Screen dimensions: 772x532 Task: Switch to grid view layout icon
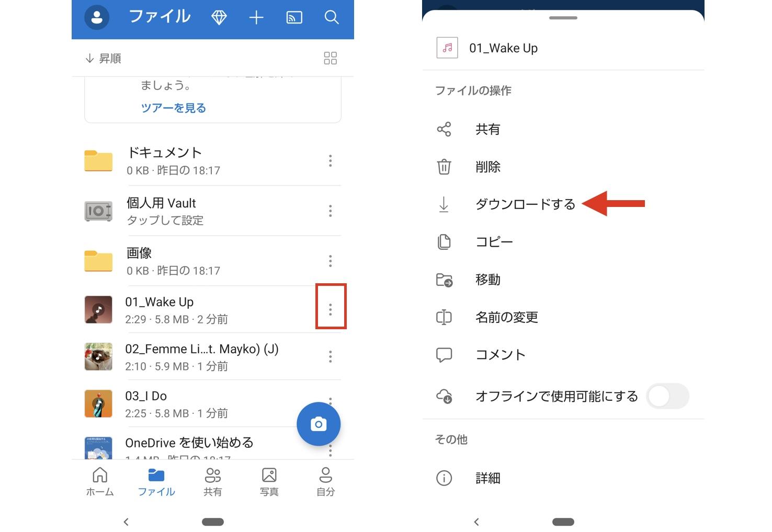coord(331,58)
